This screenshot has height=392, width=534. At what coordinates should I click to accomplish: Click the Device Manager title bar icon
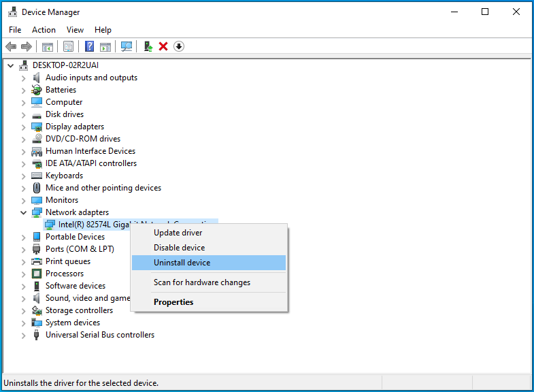point(13,12)
